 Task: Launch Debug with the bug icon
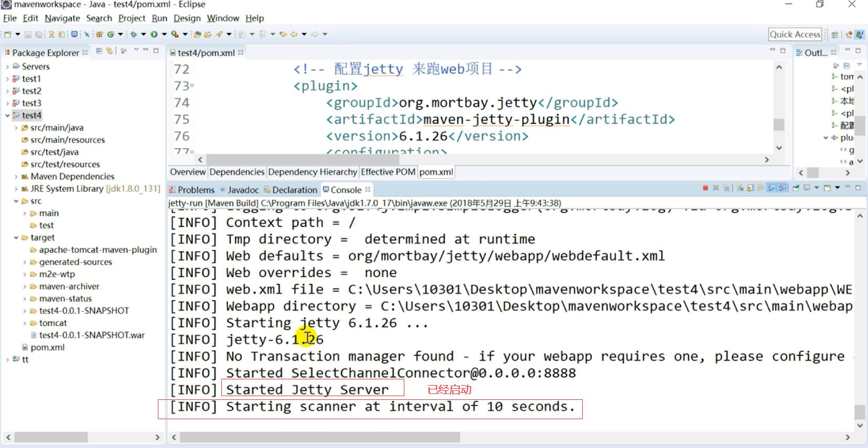(x=133, y=35)
